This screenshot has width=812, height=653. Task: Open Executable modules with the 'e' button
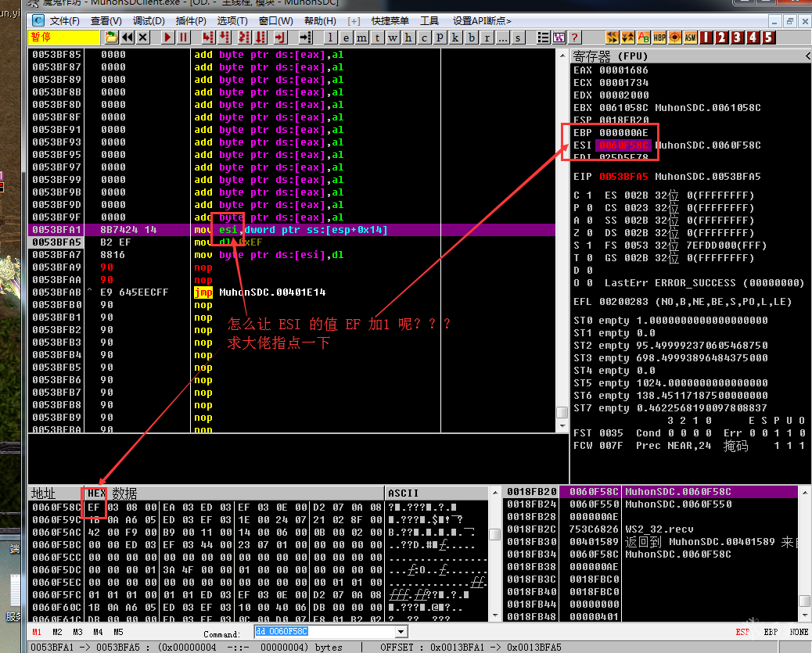(346, 38)
